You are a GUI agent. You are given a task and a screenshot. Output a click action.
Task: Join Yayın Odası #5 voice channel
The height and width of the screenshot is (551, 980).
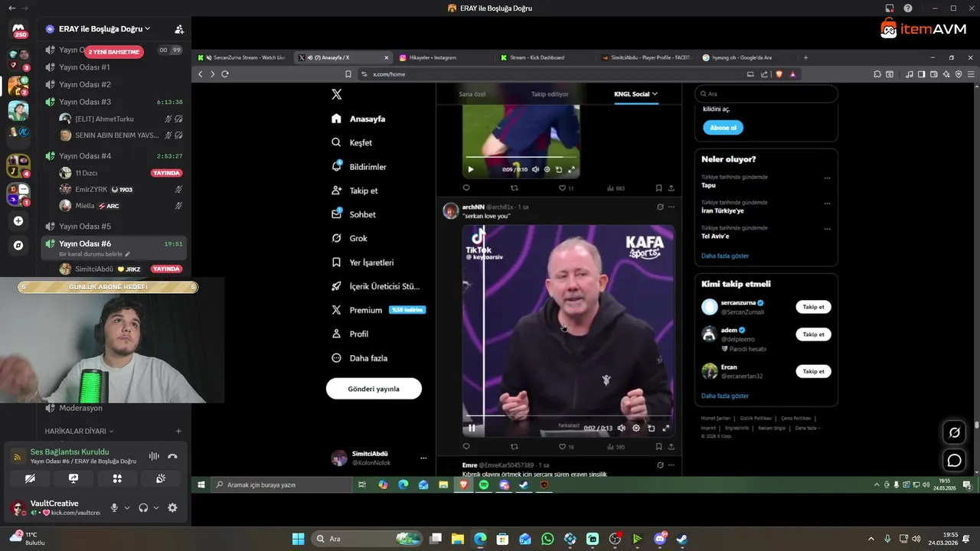coord(113,227)
